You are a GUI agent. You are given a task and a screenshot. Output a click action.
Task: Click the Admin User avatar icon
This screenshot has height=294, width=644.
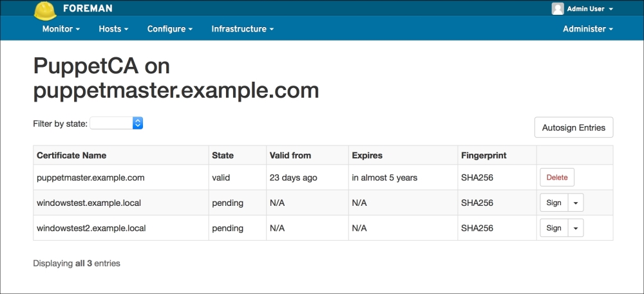tap(557, 9)
